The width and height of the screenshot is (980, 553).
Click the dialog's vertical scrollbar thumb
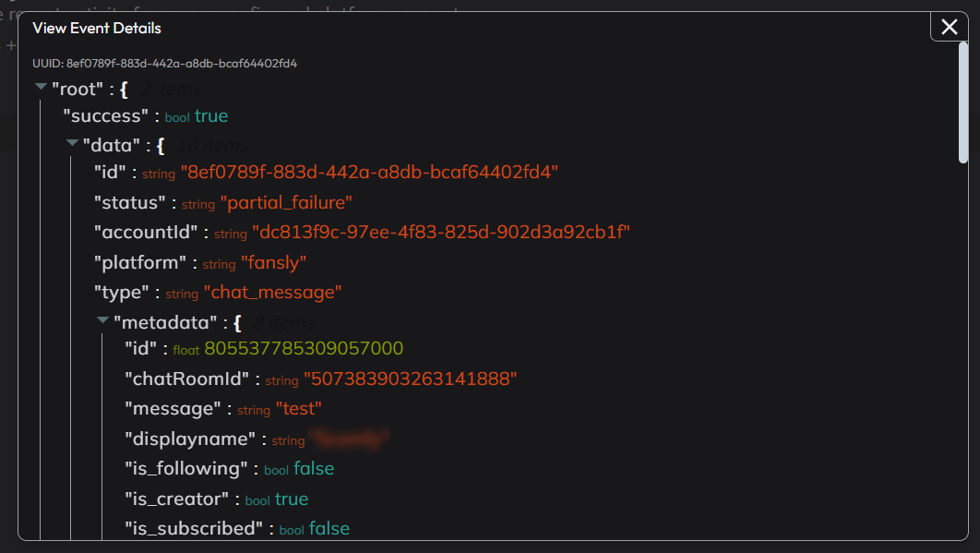click(x=963, y=102)
